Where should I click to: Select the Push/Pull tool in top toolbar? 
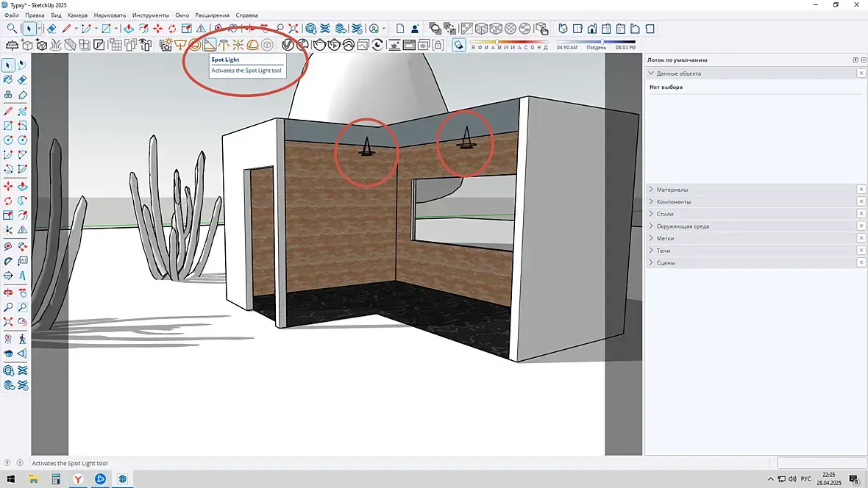click(x=129, y=28)
